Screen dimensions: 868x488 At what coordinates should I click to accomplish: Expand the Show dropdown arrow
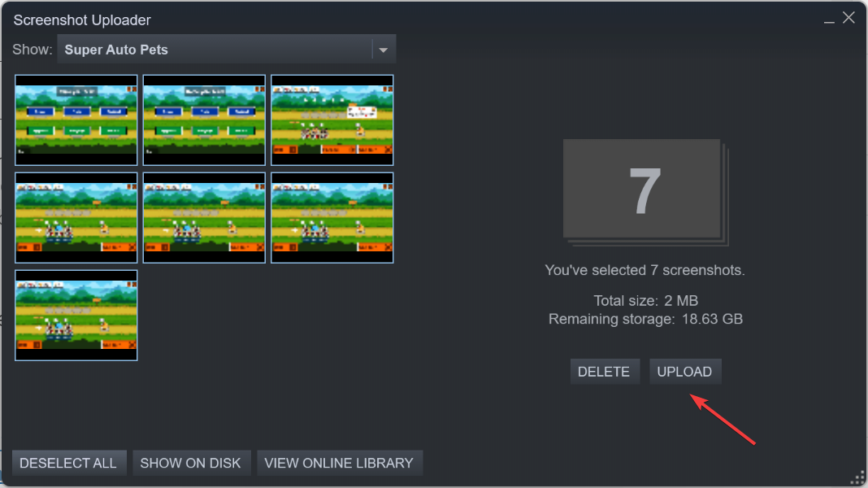(x=383, y=50)
